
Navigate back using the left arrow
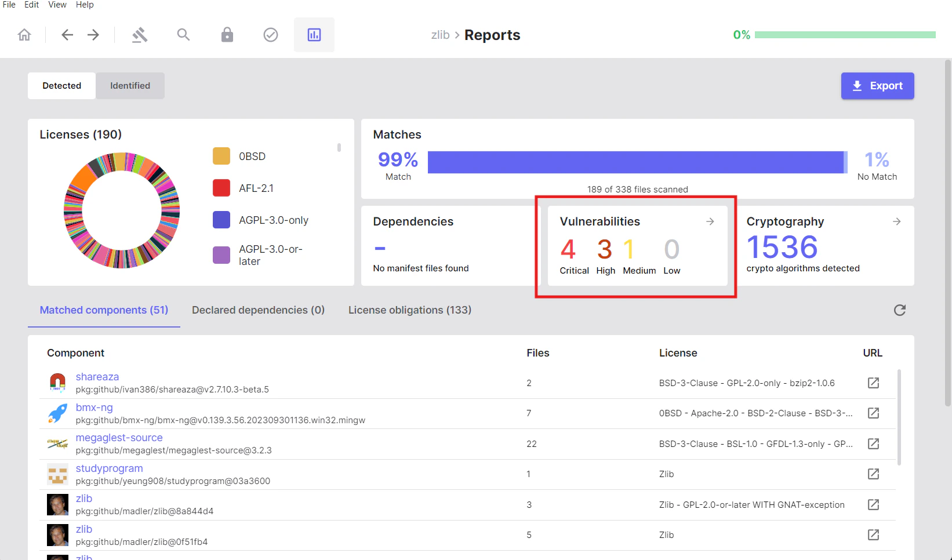click(x=67, y=34)
